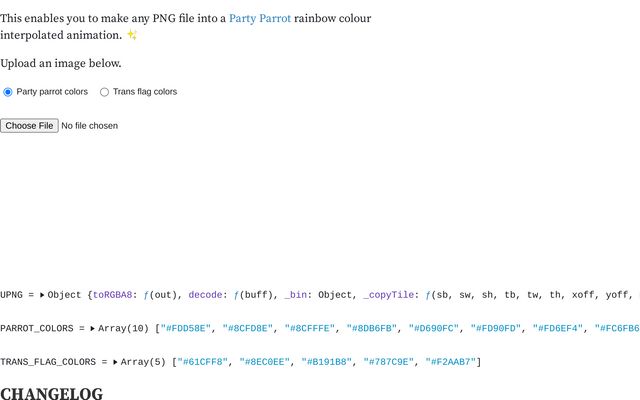Click the Choose File button
The width and height of the screenshot is (640, 400).
point(29,126)
